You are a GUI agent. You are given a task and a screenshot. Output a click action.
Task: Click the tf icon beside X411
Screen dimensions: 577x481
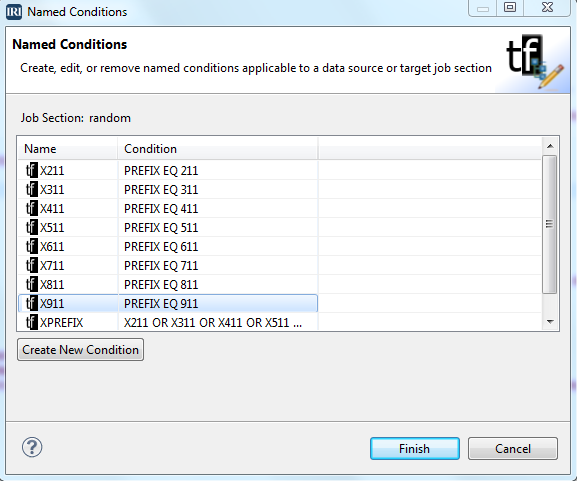pos(32,209)
